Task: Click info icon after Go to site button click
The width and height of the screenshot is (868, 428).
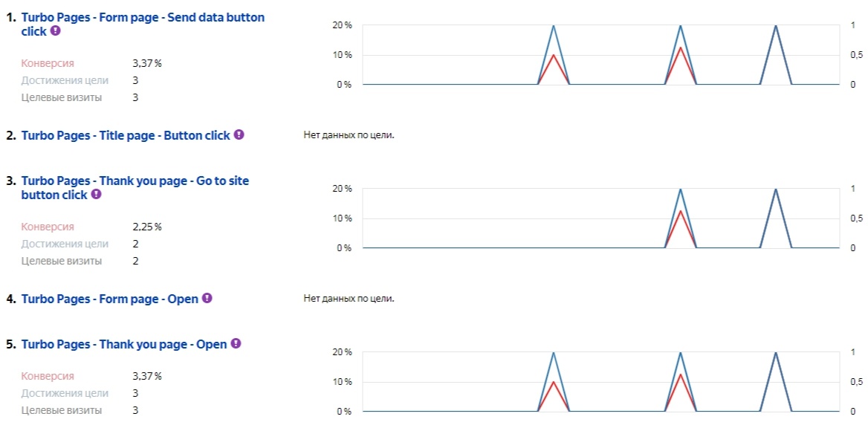Action: 96,195
